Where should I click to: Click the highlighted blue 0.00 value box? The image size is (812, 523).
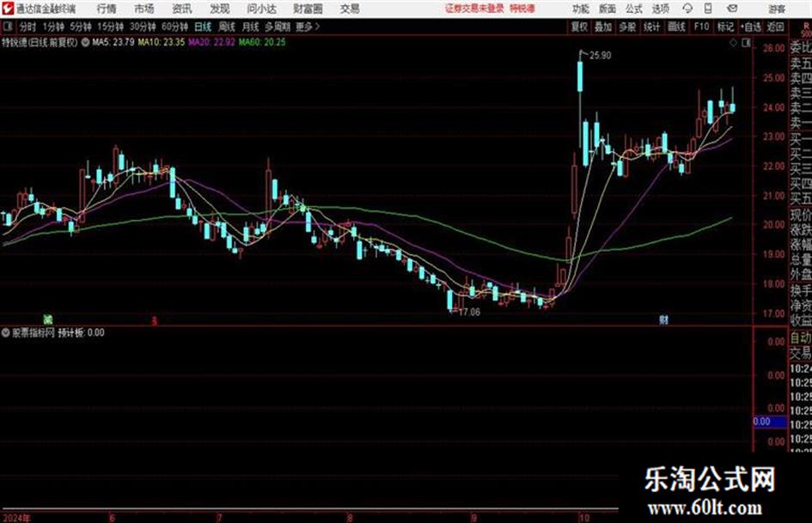point(770,422)
